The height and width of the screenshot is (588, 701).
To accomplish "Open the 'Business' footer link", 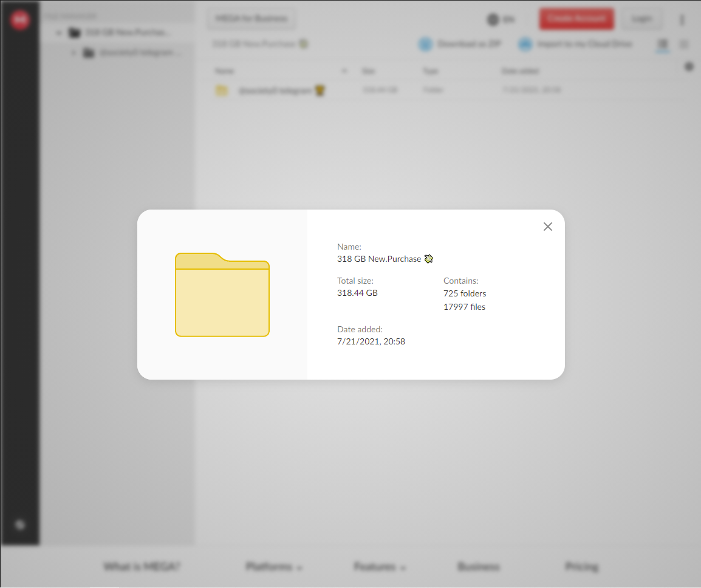I will click(x=478, y=567).
